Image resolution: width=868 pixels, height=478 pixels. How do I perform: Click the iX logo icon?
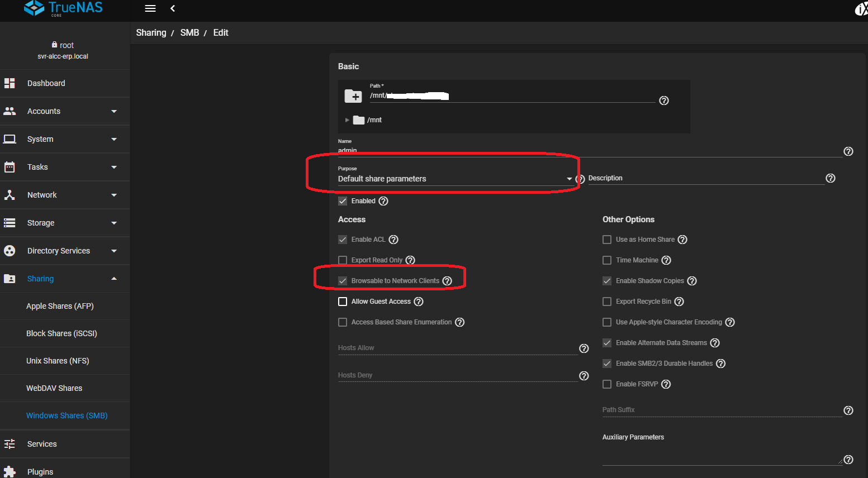pos(861,9)
